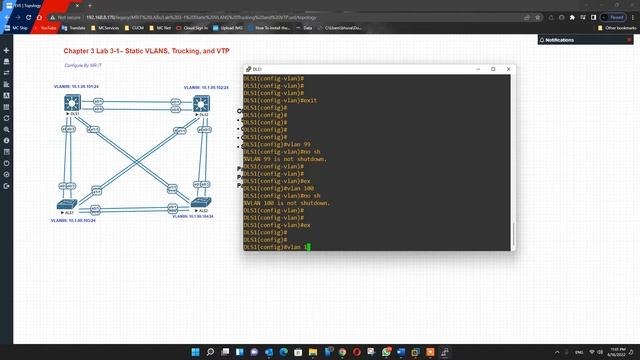Screen dimensions: 640x360
Task: Open the lab zoom magnifier sidebar icon
Action: (x=6, y=129)
